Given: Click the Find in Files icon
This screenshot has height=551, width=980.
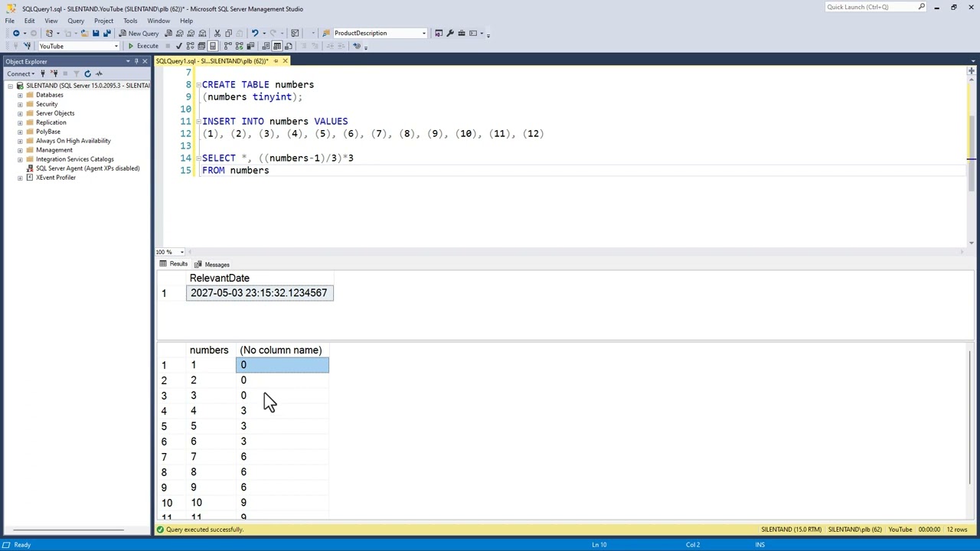Looking at the screenshot, I should coord(326,33).
